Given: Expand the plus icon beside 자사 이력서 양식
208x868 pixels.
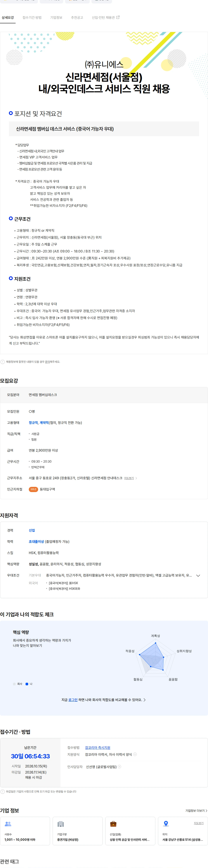Looking at the screenshot, I should (x=135, y=754).
